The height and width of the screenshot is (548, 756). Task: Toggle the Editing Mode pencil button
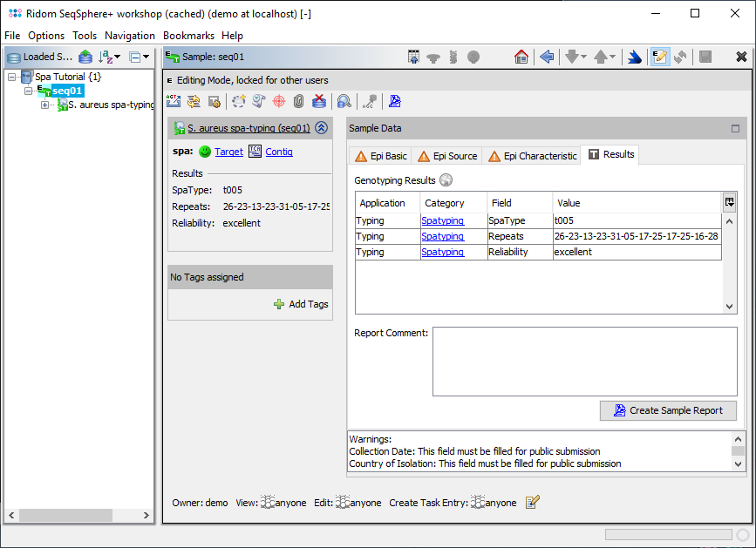point(659,57)
